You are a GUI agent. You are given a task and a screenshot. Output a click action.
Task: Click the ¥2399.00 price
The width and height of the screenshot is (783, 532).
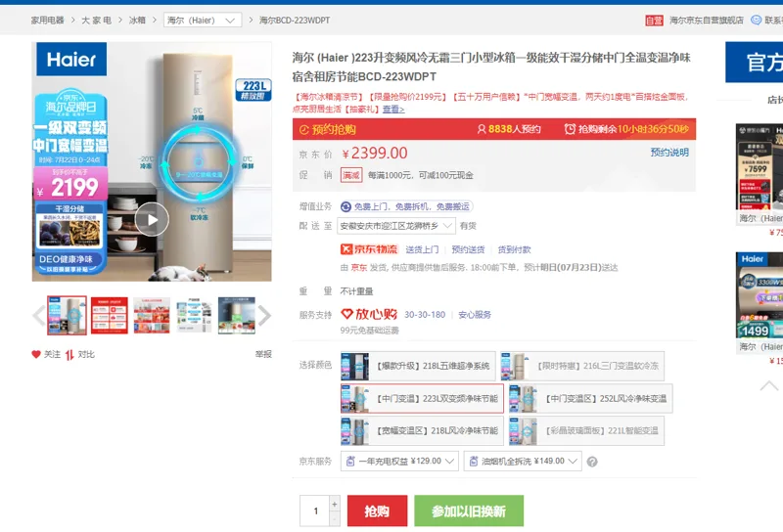point(375,154)
